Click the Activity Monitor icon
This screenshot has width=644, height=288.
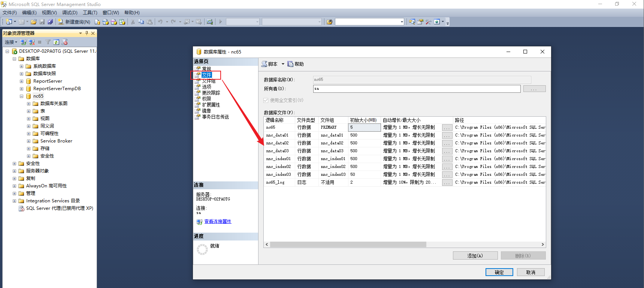(210, 22)
